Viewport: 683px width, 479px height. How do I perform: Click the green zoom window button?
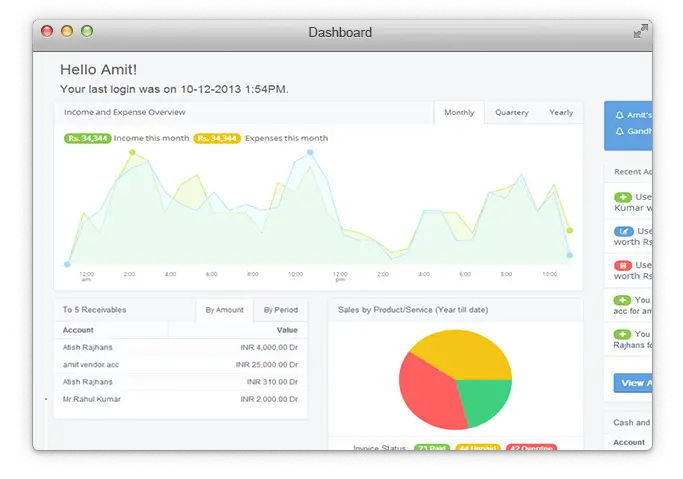(87, 31)
